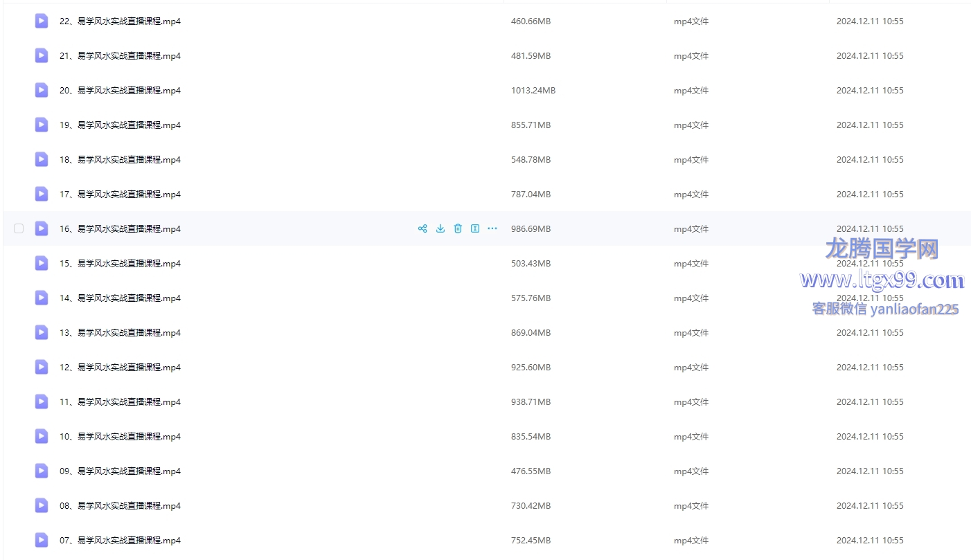The image size is (971, 560).
Task: Click the video icon of file 07
Action: [x=42, y=540]
